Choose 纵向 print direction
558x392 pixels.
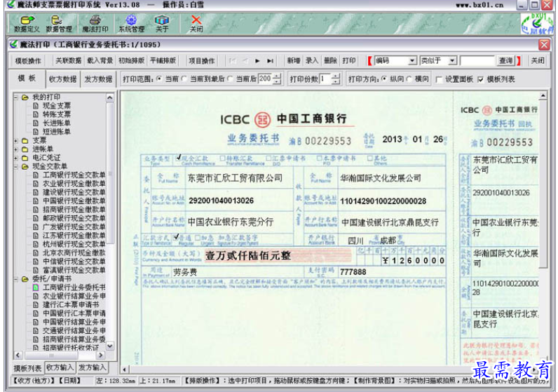coord(383,79)
